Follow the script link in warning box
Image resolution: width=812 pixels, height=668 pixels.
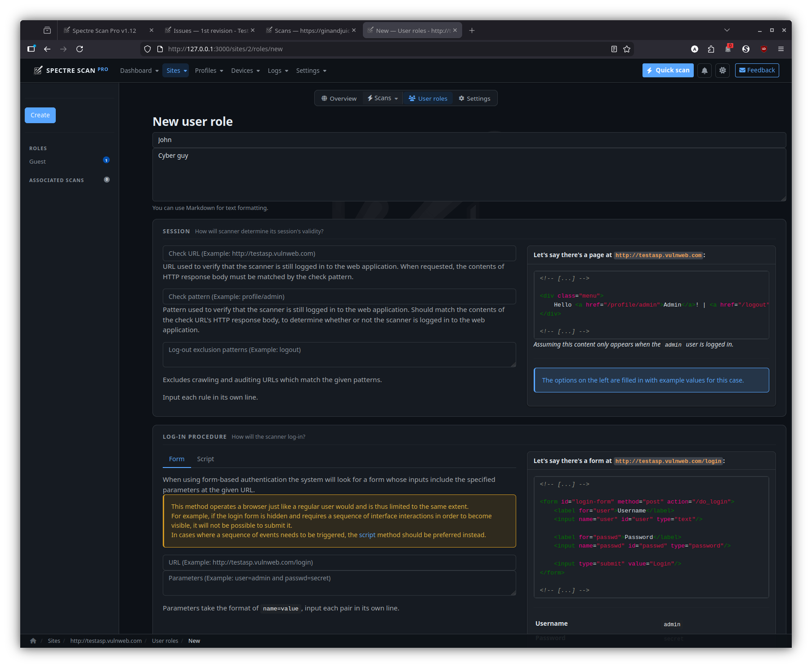[x=367, y=535]
